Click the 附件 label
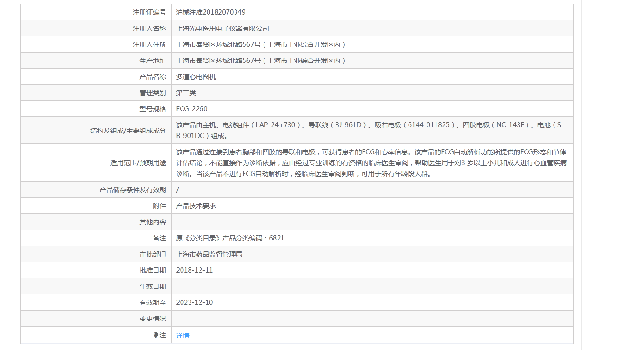This screenshot has width=627, height=364. 159,206
